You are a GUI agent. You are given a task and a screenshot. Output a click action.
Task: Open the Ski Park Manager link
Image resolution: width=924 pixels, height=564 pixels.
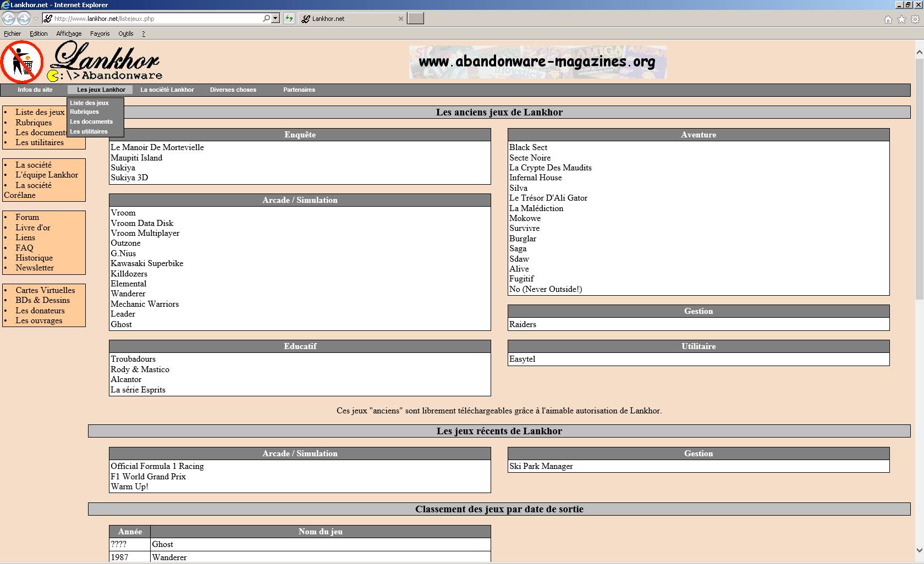(541, 466)
